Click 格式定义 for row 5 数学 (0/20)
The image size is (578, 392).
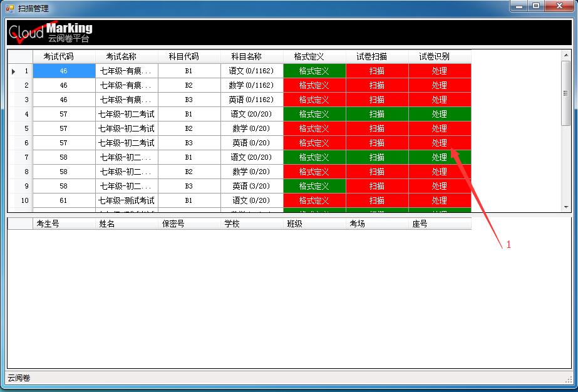[315, 128]
